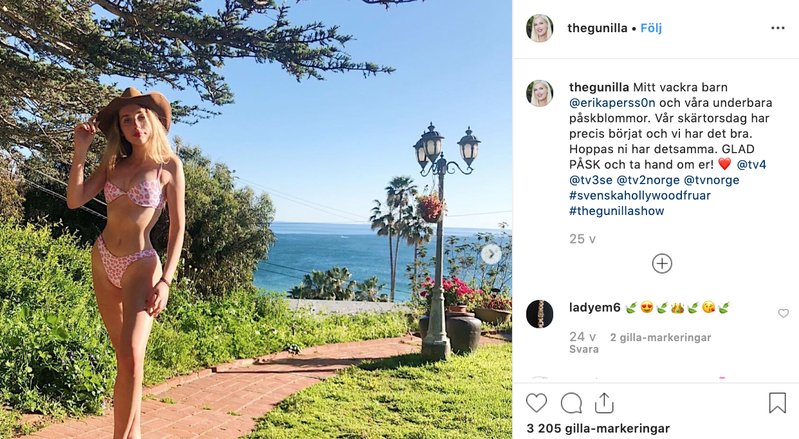Click ladyem6's profile avatar

[540, 313]
